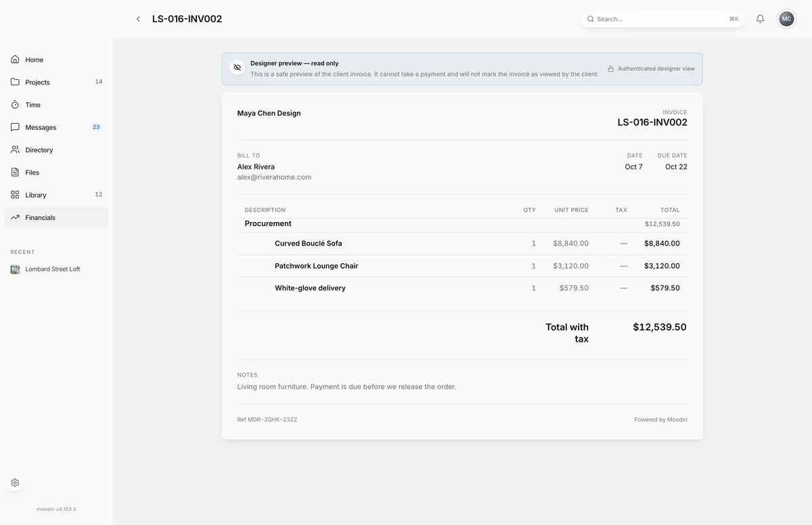
Task: Click the Ref MDR-ZQHK-23ZZ reference
Action: (x=267, y=419)
